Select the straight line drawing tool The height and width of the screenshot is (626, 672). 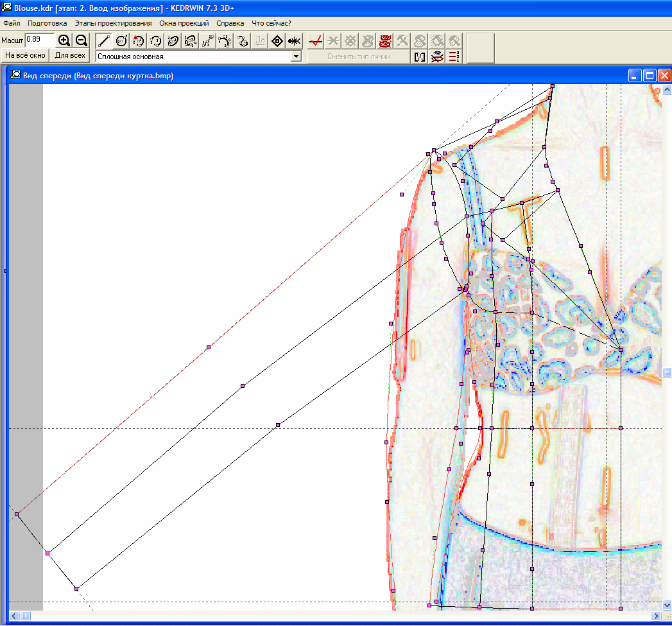click(104, 41)
